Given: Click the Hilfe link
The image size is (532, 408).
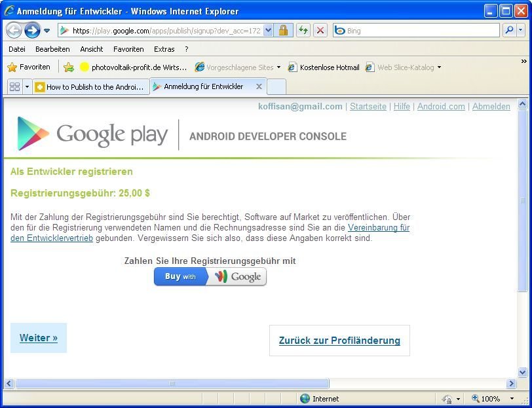Looking at the screenshot, I should [402, 107].
